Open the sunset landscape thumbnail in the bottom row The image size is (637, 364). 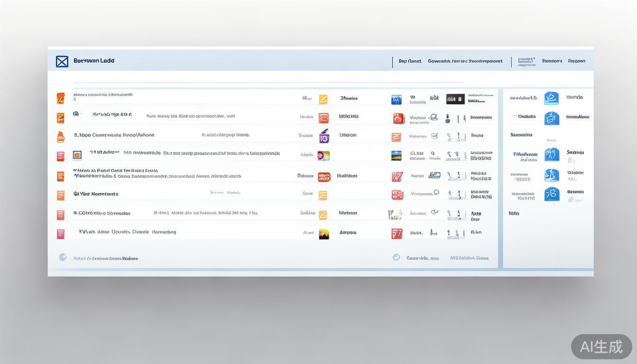pyautogui.click(x=324, y=234)
